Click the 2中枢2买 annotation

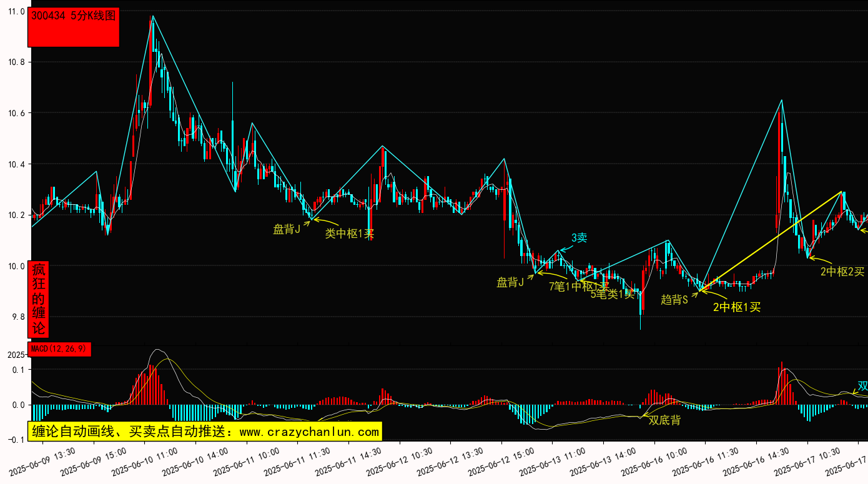point(842,271)
